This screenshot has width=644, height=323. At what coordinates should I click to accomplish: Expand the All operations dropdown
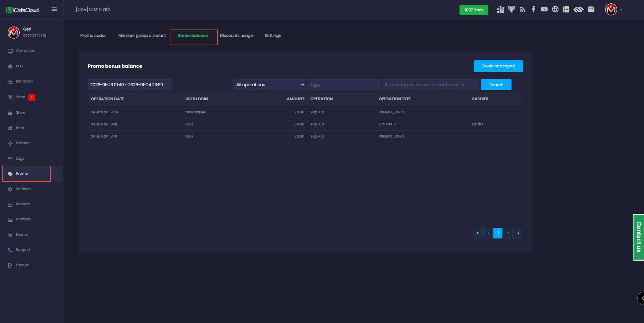pos(269,85)
